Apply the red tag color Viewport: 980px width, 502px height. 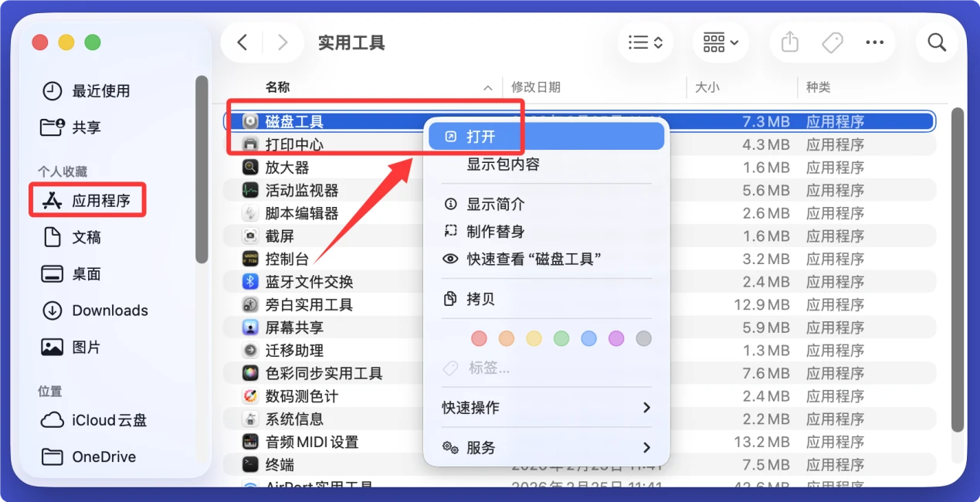pyautogui.click(x=480, y=338)
